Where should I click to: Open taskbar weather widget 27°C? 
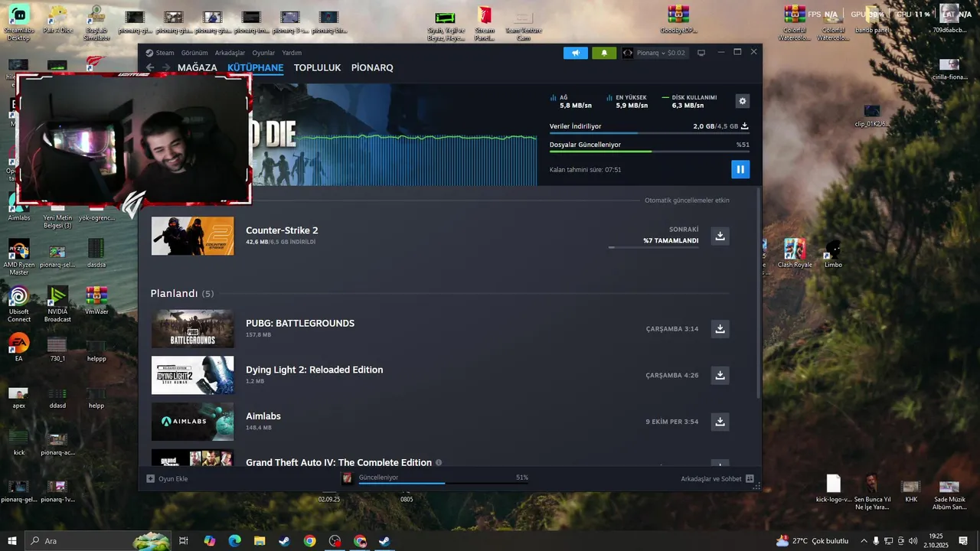(812, 541)
